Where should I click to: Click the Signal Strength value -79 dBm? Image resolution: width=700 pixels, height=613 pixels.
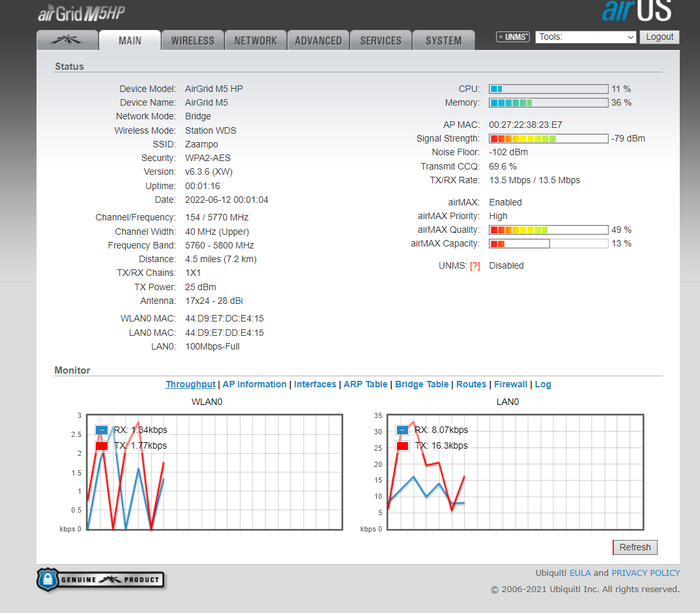(628, 138)
